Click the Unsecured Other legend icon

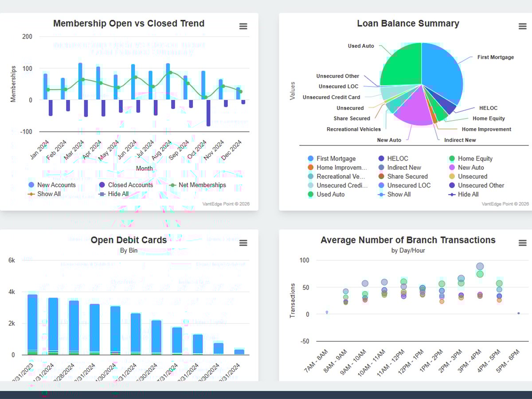click(452, 185)
